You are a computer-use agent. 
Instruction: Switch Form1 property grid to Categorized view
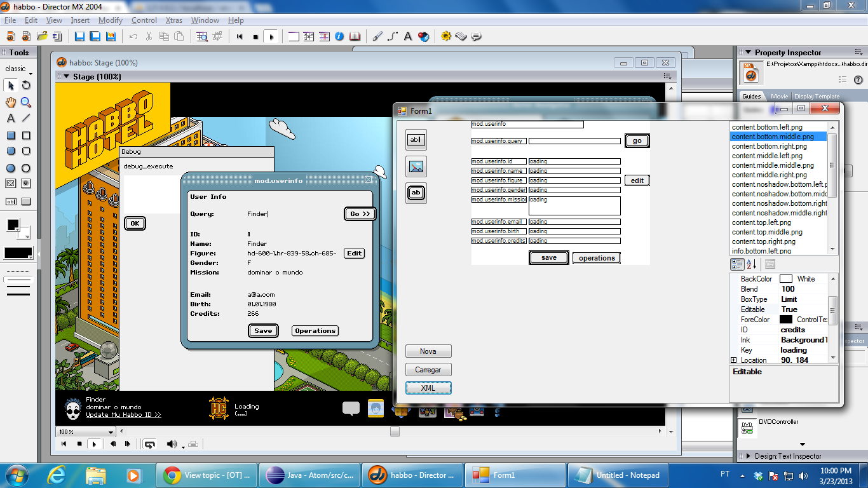pyautogui.click(x=737, y=264)
